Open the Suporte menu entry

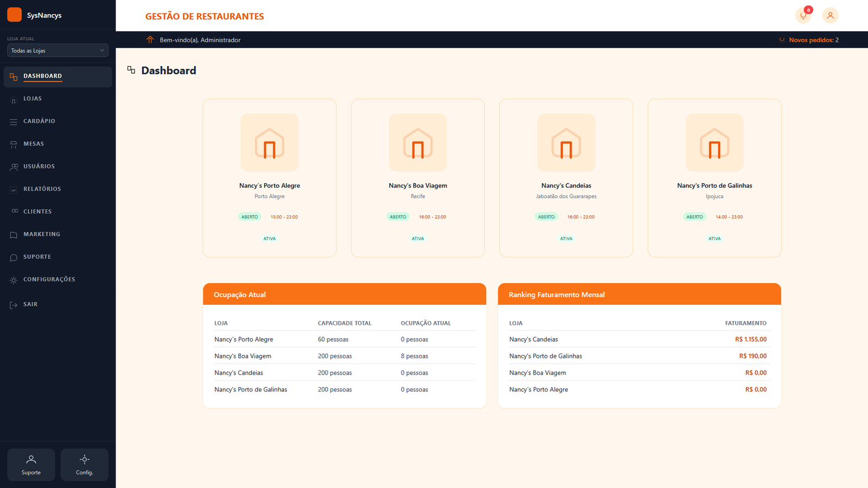point(37,256)
